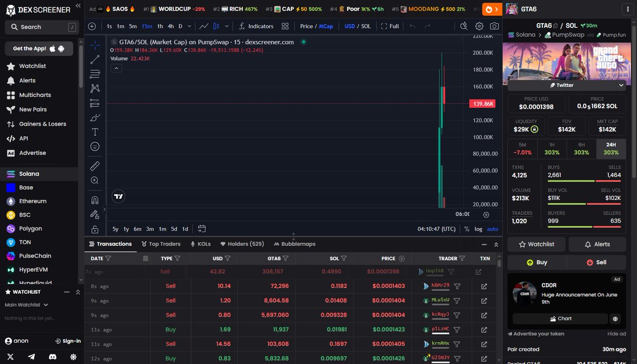Toggle the magnet snap mode
Viewport: 637px width, 364px height.
(94, 200)
